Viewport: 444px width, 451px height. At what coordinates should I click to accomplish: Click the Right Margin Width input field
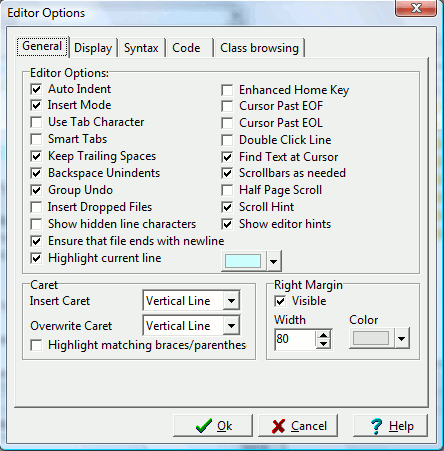[x=295, y=339]
